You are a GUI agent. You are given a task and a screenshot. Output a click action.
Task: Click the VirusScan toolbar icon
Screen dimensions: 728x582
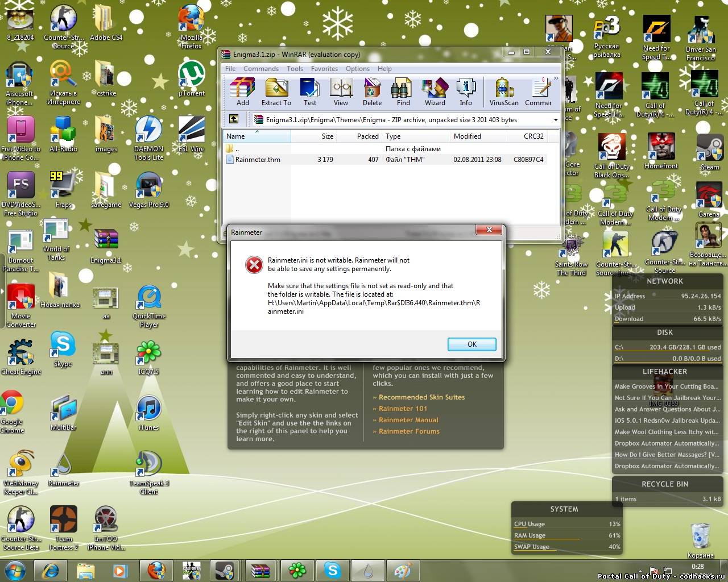pos(504,92)
